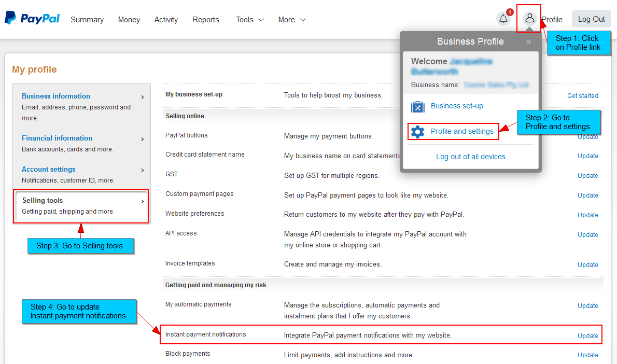Update My automatic payments
The width and height of the screenshot is (617, 364).
pos(588,306)
